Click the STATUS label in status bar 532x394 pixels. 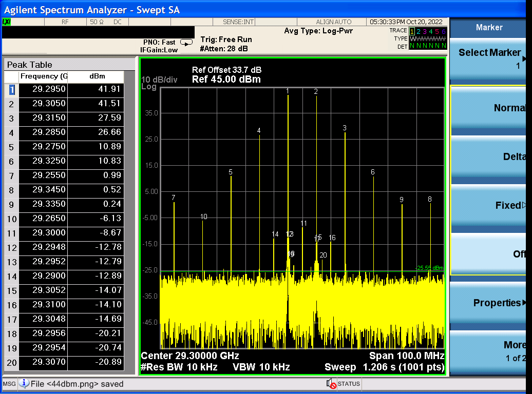point(349,384)
